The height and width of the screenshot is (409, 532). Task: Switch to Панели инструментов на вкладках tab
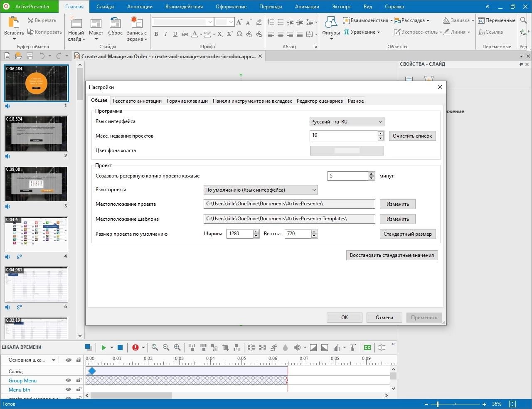point(252,101)
